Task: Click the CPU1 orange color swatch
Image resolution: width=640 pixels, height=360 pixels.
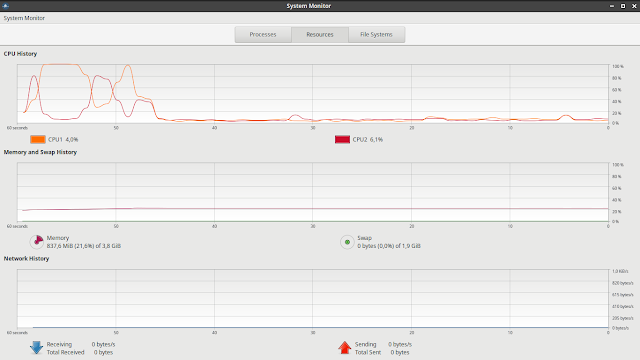Action: tap(38, 140)
